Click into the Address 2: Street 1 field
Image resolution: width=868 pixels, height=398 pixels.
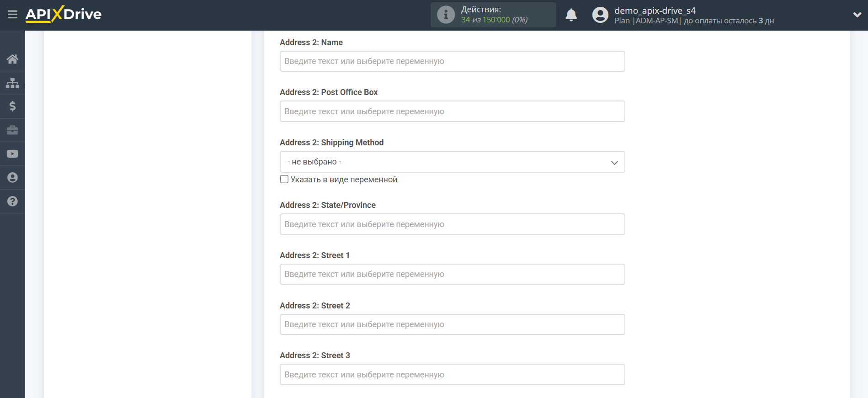[452, 274]
